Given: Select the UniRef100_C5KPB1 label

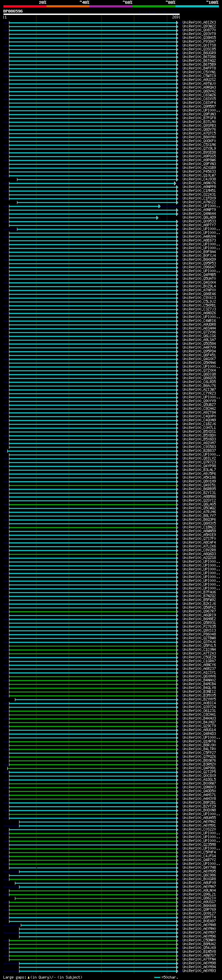Looking at the screenshot, I should coord(199,306).
